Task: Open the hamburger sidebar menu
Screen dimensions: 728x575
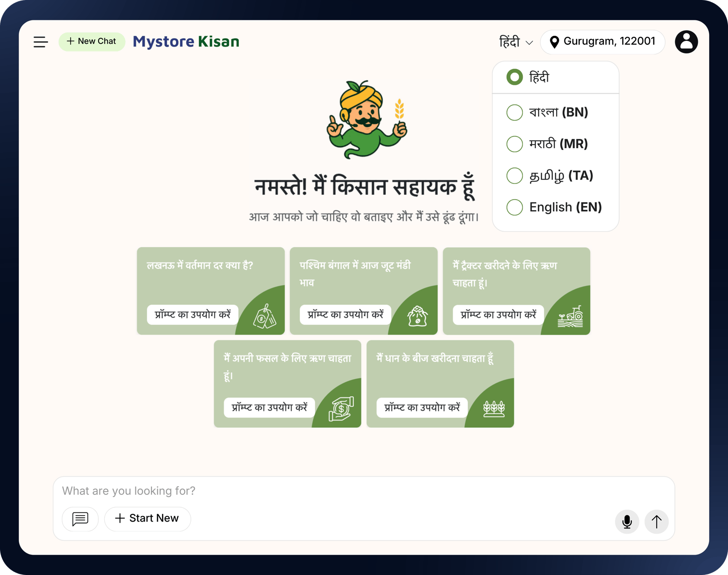Action: coord(41,42)
